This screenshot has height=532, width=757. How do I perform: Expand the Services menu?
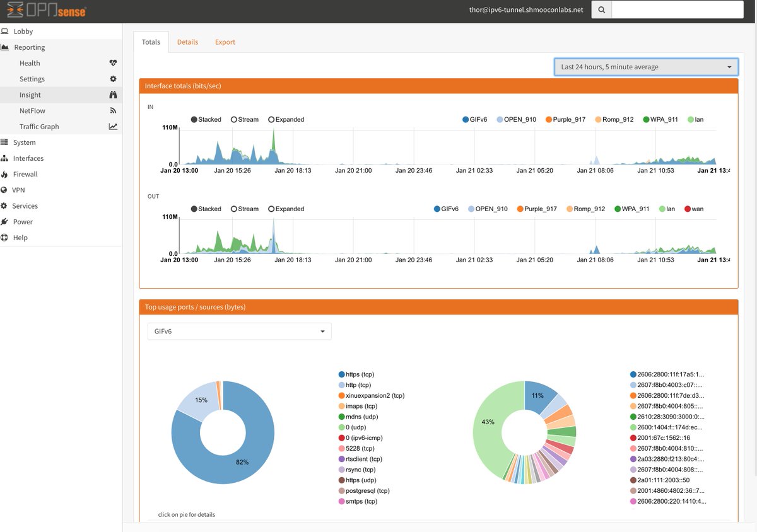point(61,205)
